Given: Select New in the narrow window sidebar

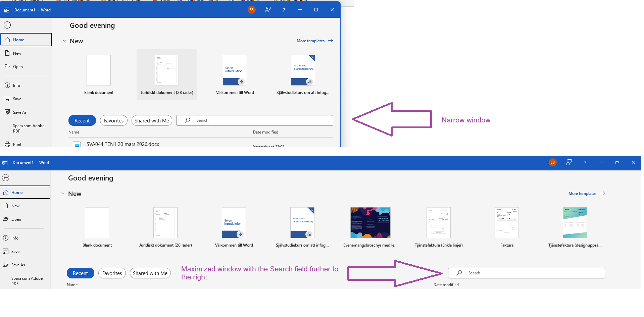Looking at the screenshot, I should coord(26,53).
